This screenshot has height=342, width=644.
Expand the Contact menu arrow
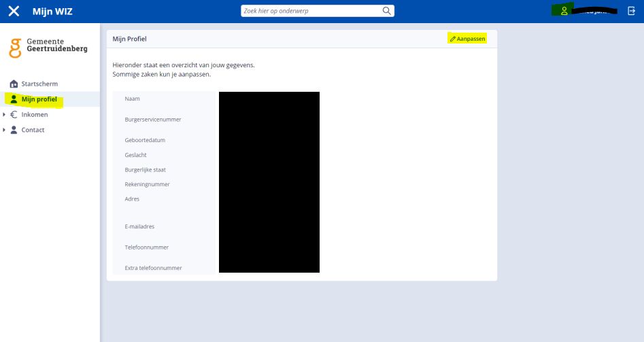pyautogui.click(x=4, y=130)
